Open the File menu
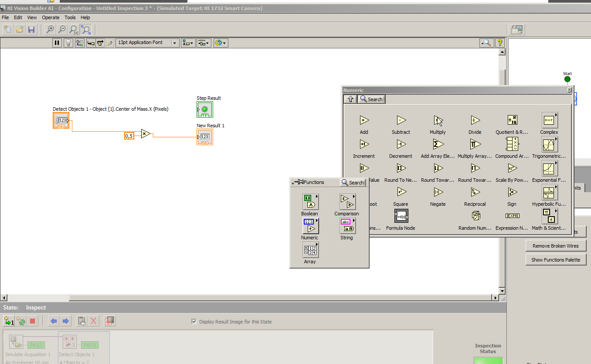591x364 pixels. [5, 17]
